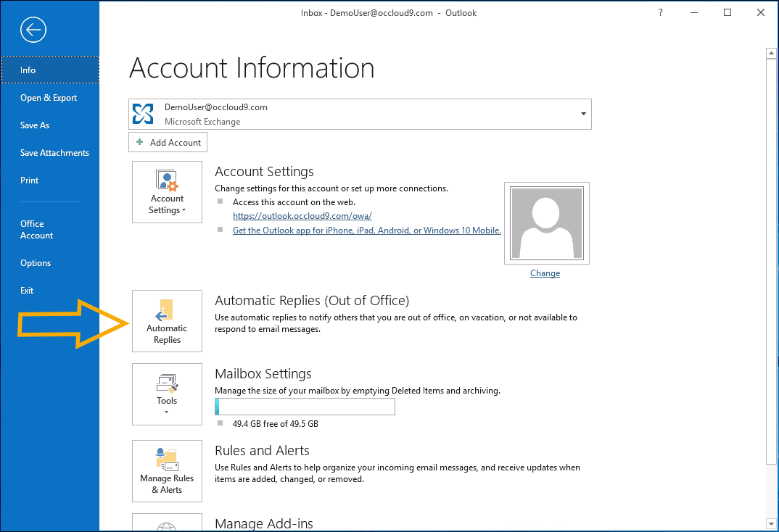Open the Open & Export menu
The height and width of the screenshot is (532, 779).
point(49,98)
